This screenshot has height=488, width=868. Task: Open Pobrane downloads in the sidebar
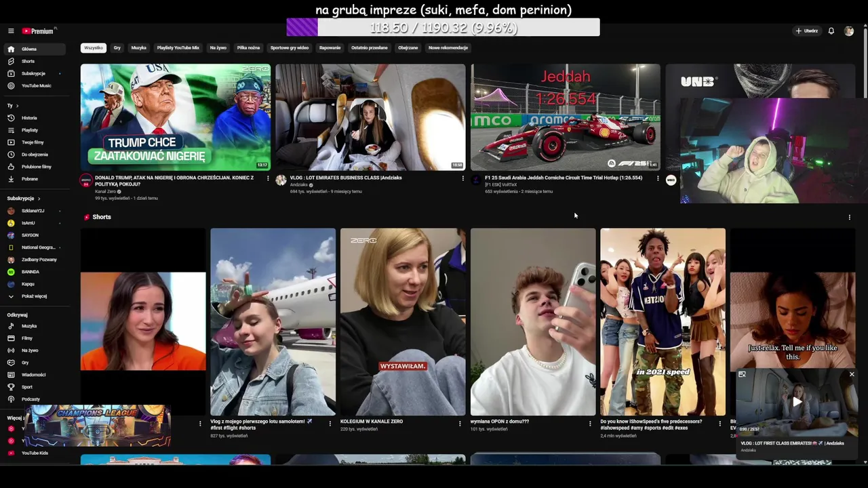point(36,179)
